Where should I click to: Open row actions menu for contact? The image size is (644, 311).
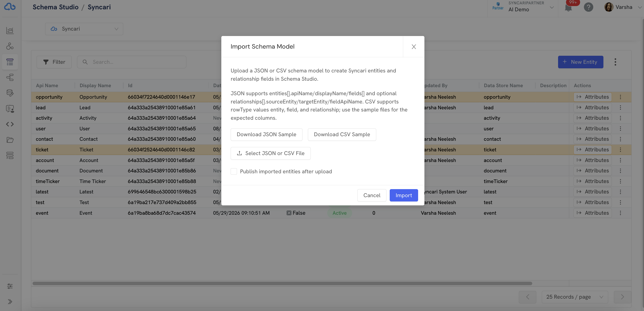[x=620, y=139]
